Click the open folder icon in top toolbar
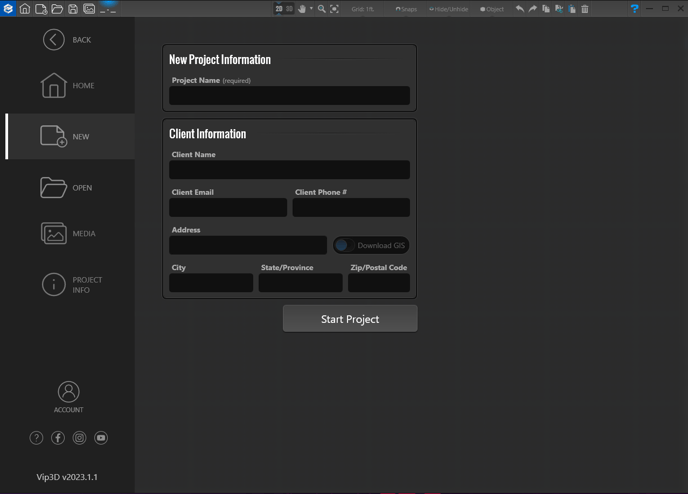The image size is (688, 494). tap(57, 9)
